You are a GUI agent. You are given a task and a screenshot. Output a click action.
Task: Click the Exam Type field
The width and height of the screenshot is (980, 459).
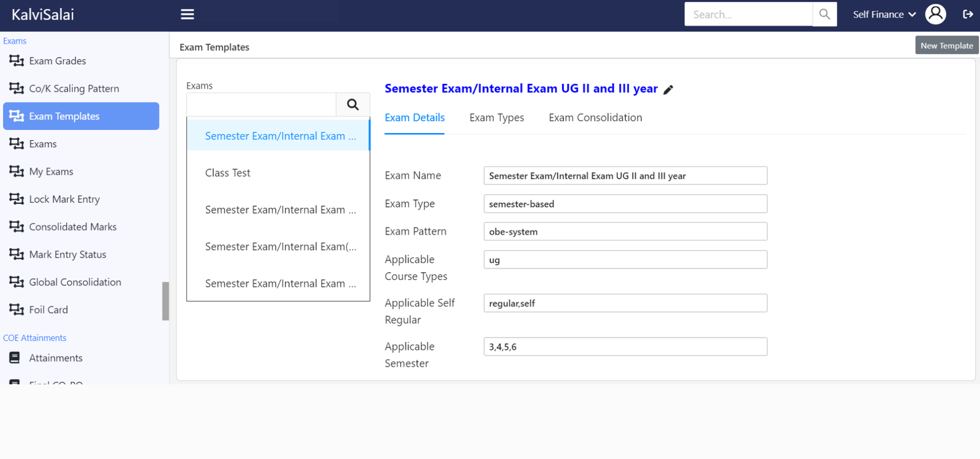click(625, 203)
